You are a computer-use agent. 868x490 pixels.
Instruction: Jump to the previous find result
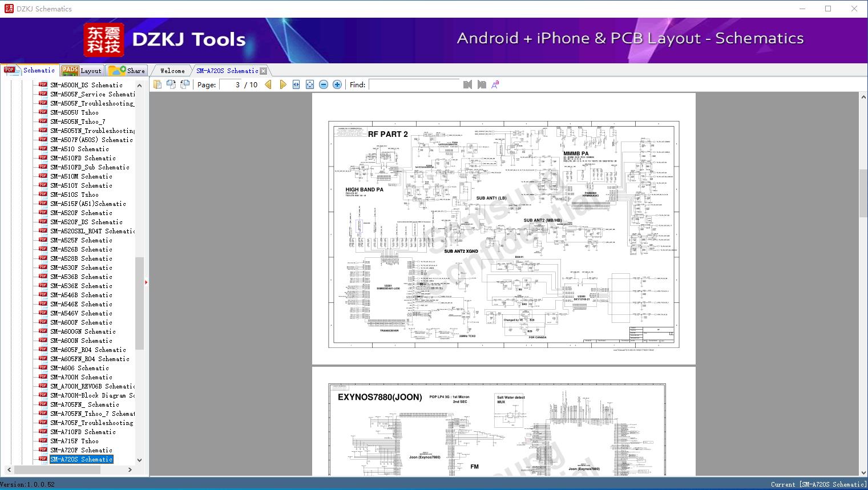pyautogui.click(x=468, y=84)
